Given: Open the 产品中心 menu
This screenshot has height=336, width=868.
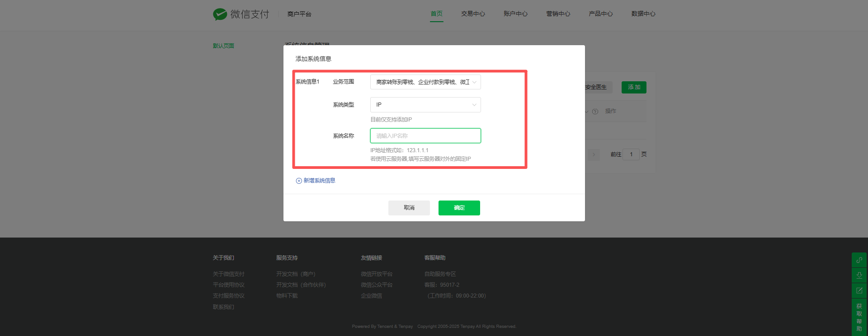Looking at the screenshot, I should point(600,14).
